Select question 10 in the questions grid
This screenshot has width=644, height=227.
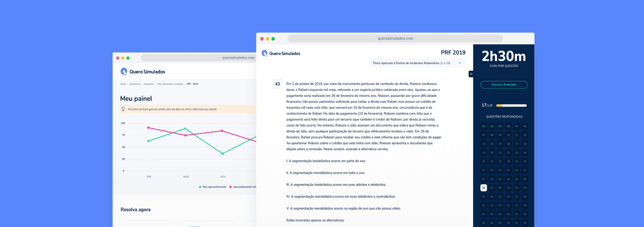click(508, 135)
